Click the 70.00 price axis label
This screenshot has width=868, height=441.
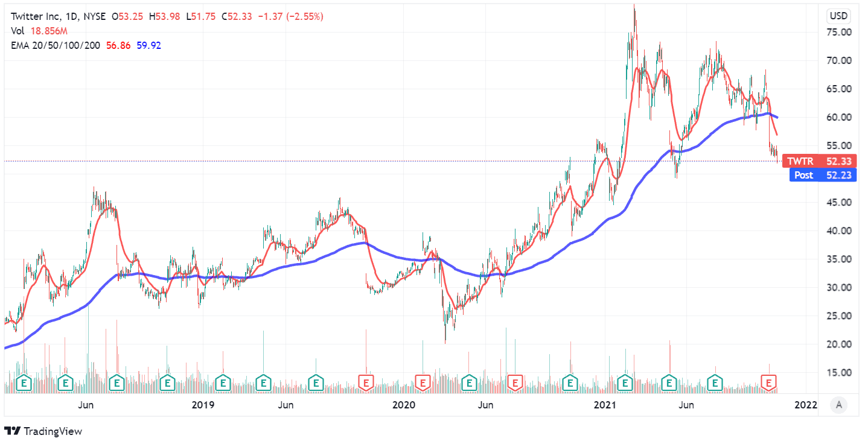[839, 60]
